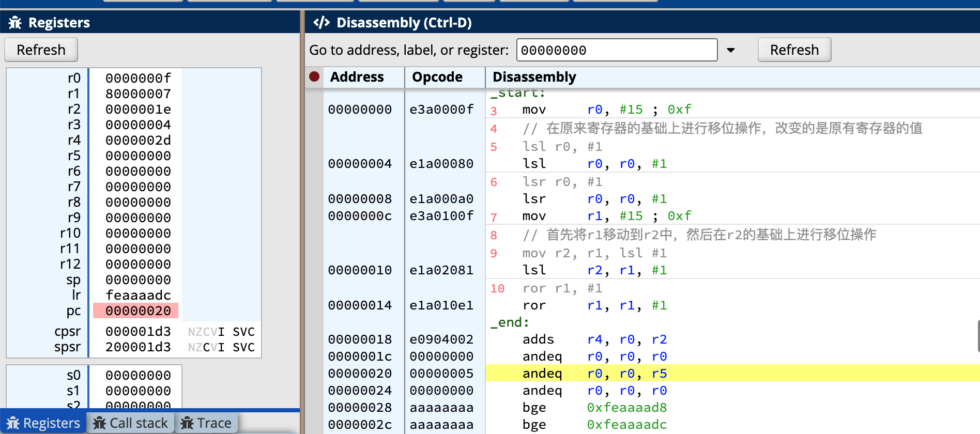Click the go-to address input field
The image size is (980, 434).
pos(617,50)
